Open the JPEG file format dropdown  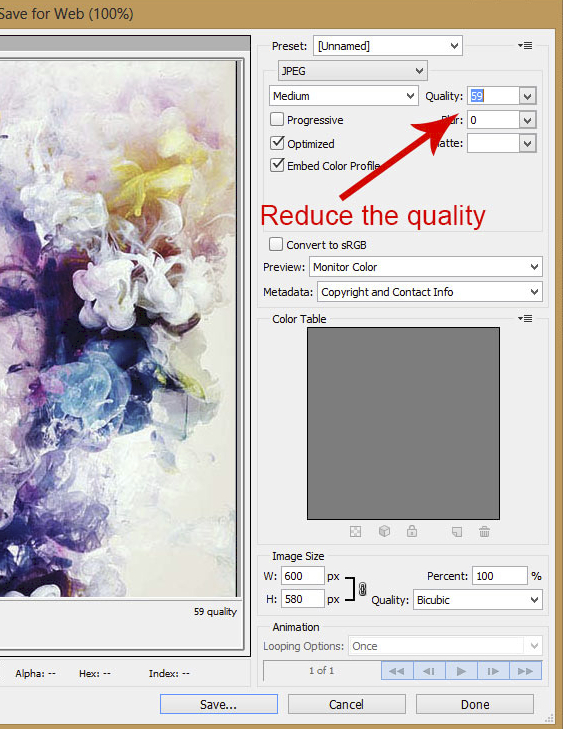tap(352, 71)
